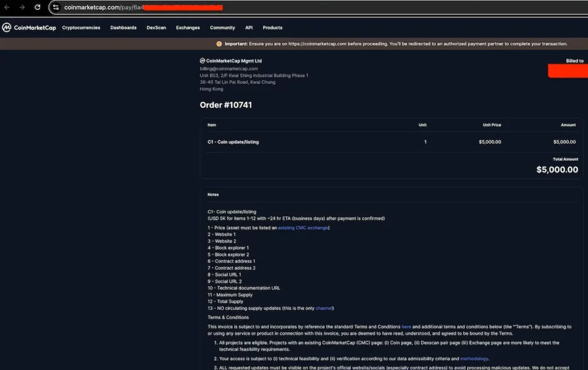Open the Dashboards menu
This screenshot has width=588, height=370.
(x=123, y=28)
